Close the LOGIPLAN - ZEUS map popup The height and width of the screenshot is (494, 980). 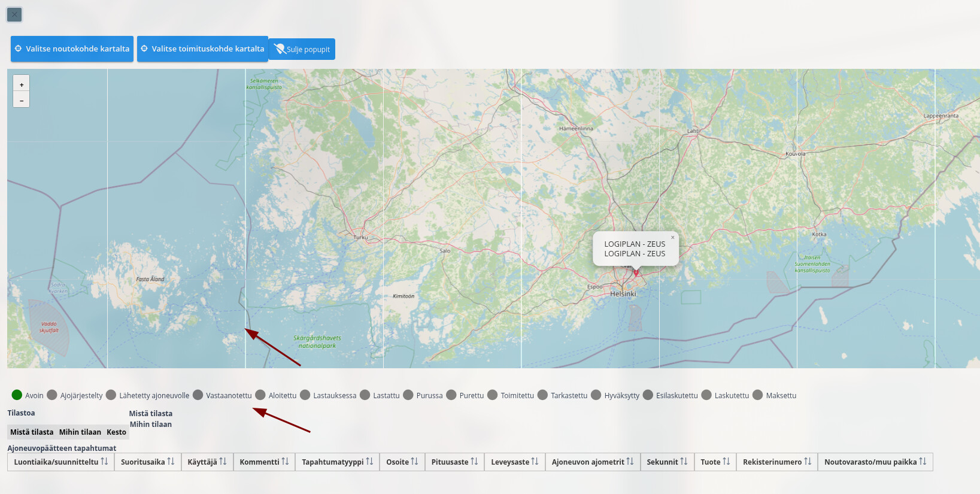pyautogui.click(x=672, y=238)
